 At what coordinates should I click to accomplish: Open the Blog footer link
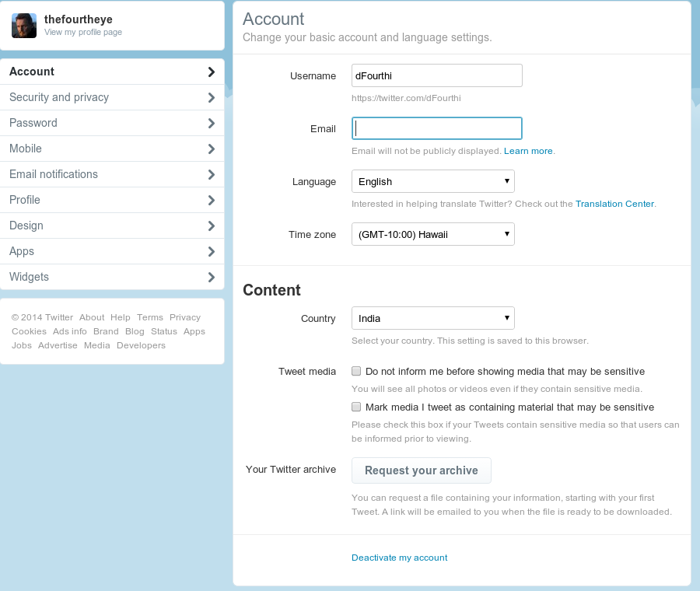click(x=135, y=331)
